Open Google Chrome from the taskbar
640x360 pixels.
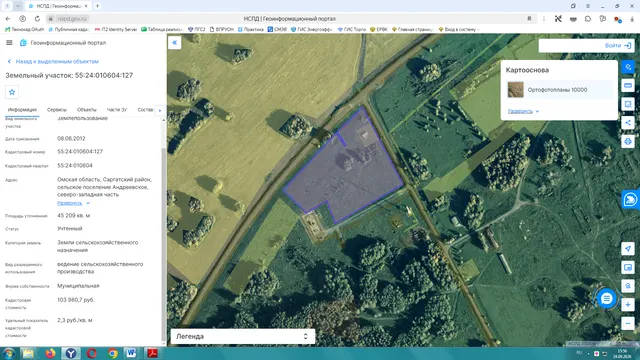[x=113, y=353]
